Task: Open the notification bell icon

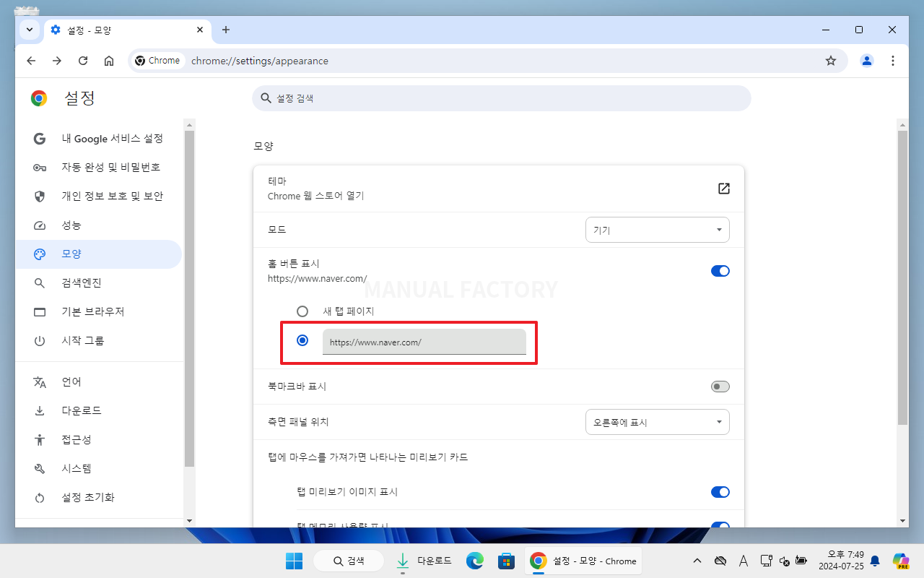Action: [x=875, y=561]
